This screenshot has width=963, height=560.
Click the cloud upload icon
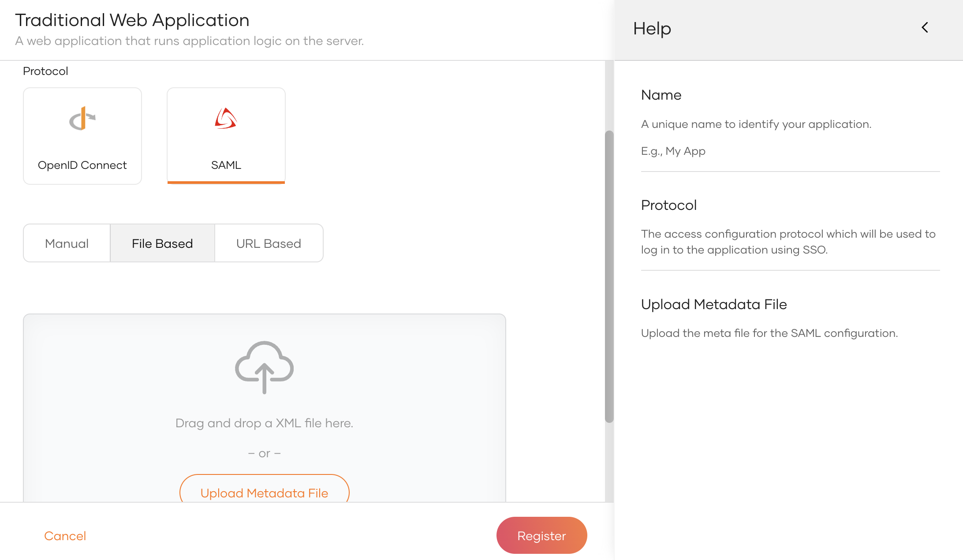pos(264,367)
